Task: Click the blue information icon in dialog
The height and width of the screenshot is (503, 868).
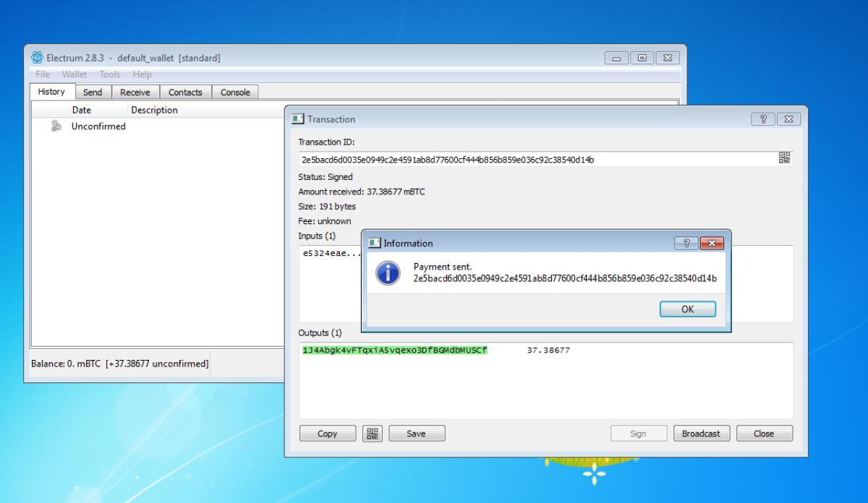Action: [388, 272]
